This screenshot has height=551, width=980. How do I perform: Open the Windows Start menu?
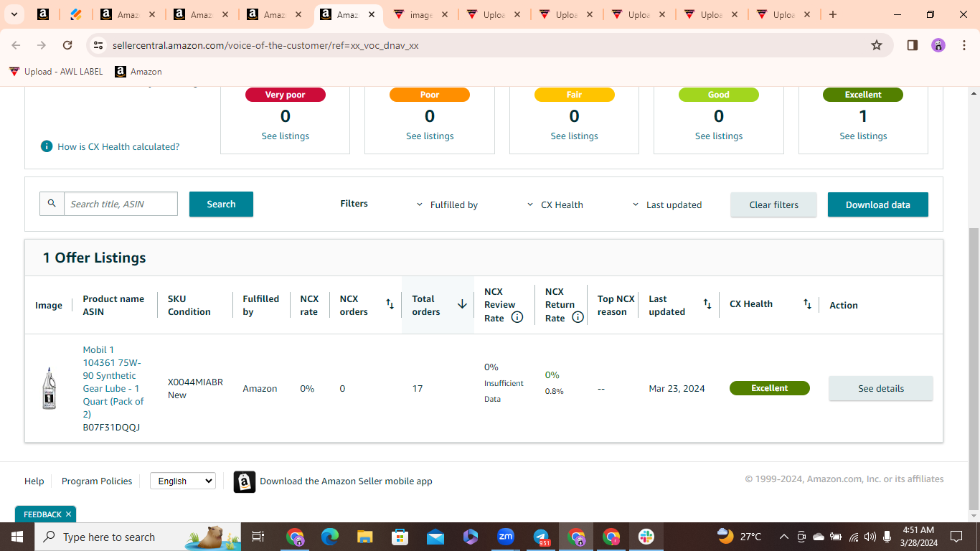[17, 537]
